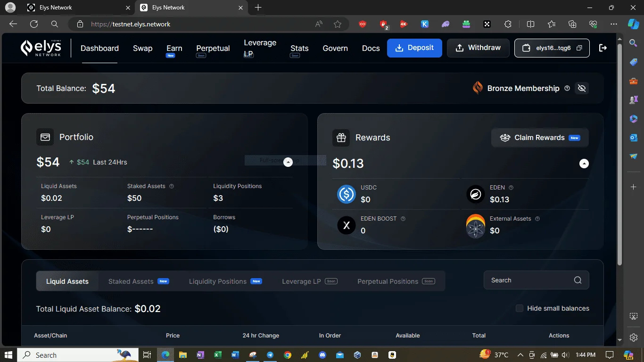This screenshot has height=362, width=644.
Task: Click info icon beside External Assets
Action: (x=537, y=219)
